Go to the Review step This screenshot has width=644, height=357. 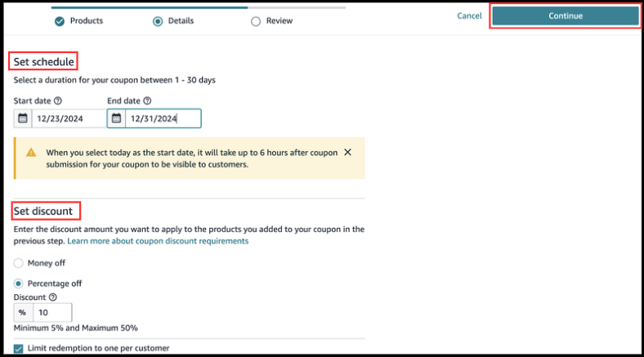pos(279,20)
